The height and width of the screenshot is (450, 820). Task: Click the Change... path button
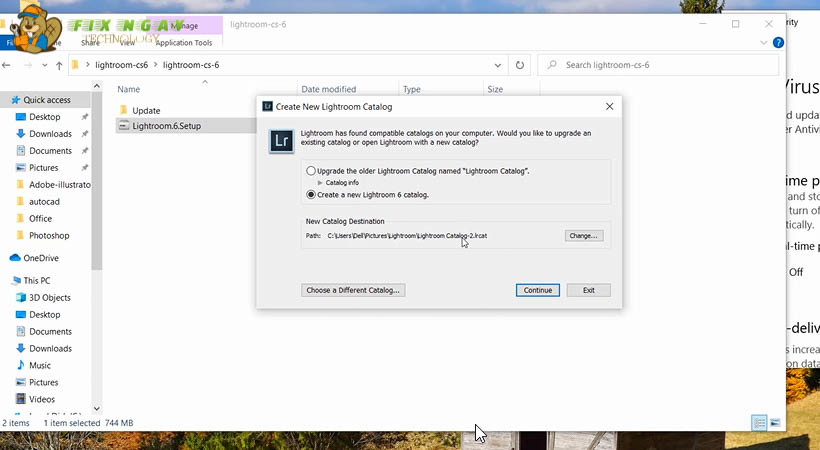click(583, 236)
